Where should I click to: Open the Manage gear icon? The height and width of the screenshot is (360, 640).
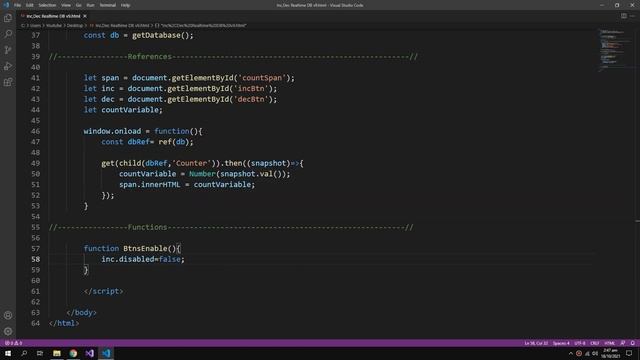point(8,331)
